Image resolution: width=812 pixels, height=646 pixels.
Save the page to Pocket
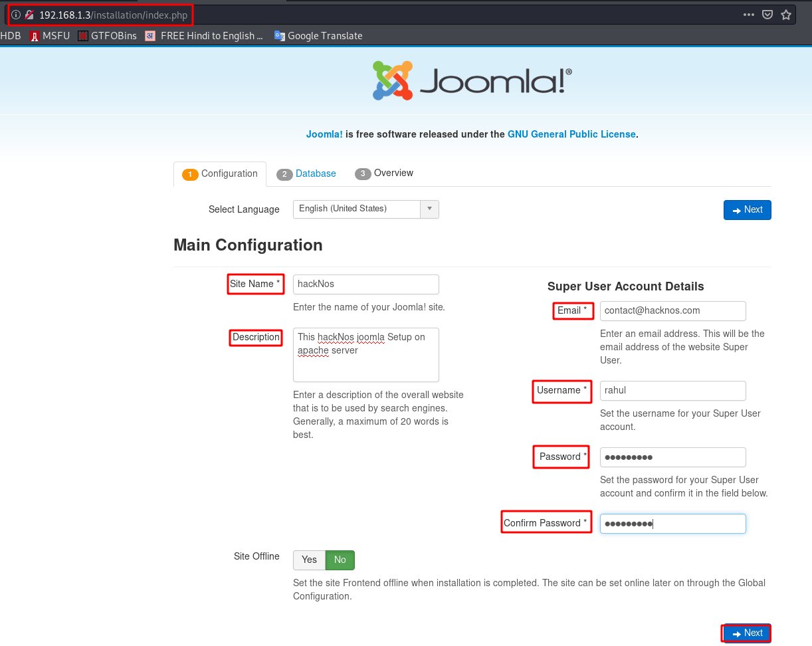tap(767, 13)
